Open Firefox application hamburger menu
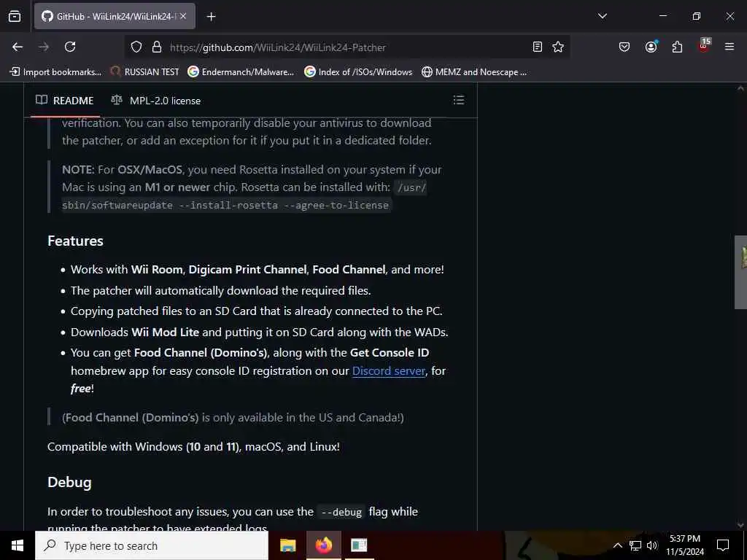Screen dimensions: 747x560 pyautogui.click(x=729, y=47)
